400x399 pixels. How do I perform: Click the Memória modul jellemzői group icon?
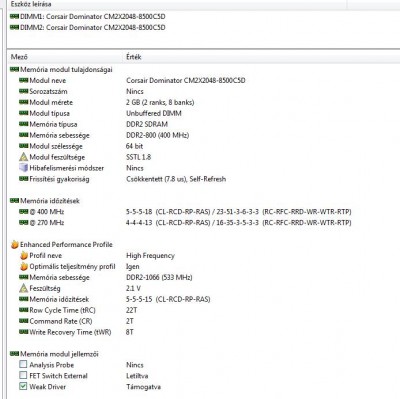tap(14, 354)
